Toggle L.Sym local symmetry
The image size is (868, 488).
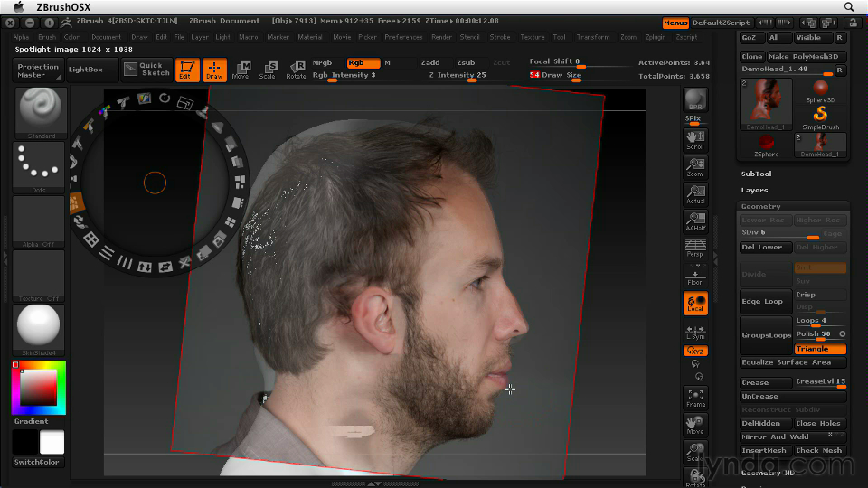[x=695, y=331]
